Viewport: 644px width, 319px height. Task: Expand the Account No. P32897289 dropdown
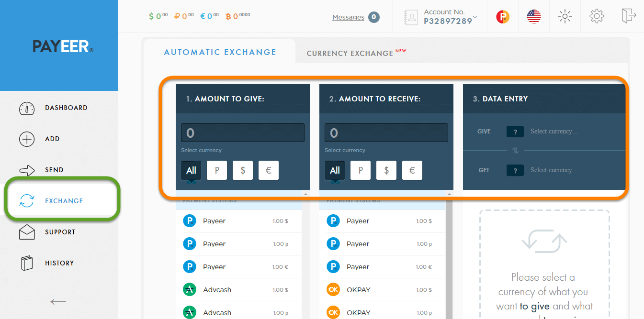point(448,16)
